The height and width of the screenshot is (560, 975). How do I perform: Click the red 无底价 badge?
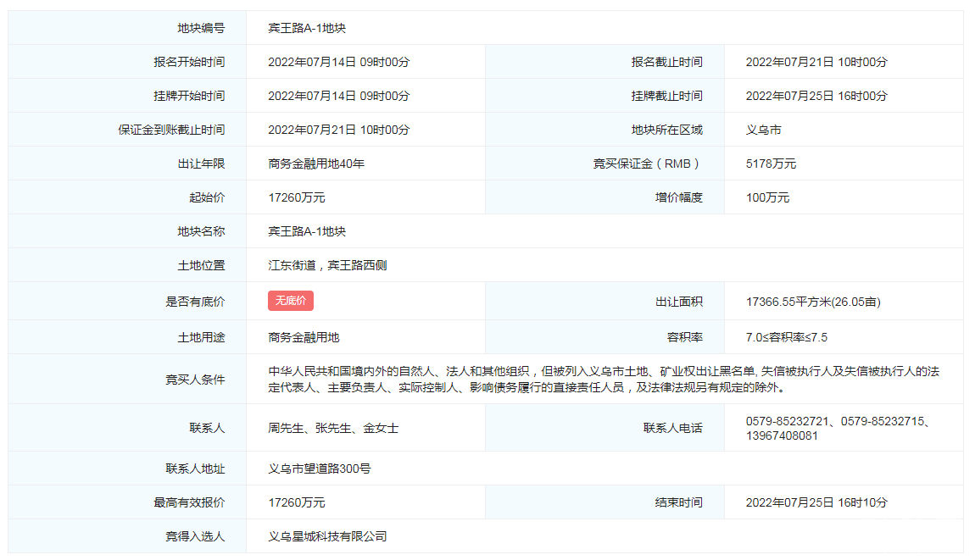coord(291,301)
